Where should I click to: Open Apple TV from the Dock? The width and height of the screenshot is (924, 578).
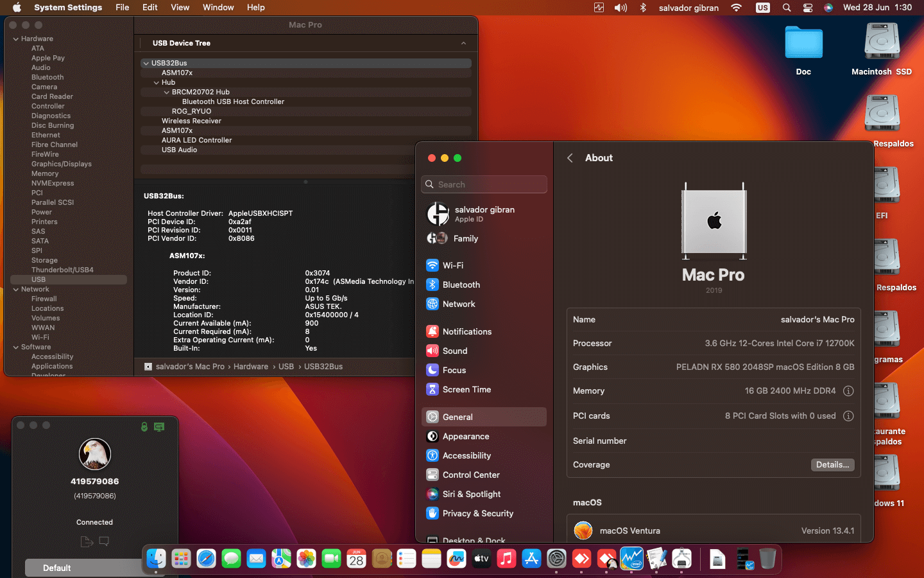pyautogui.click(x=481, y=559)
